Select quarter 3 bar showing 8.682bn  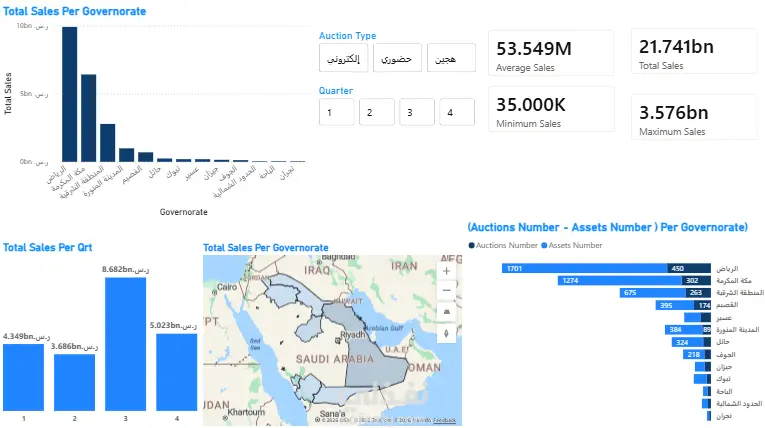125,342
